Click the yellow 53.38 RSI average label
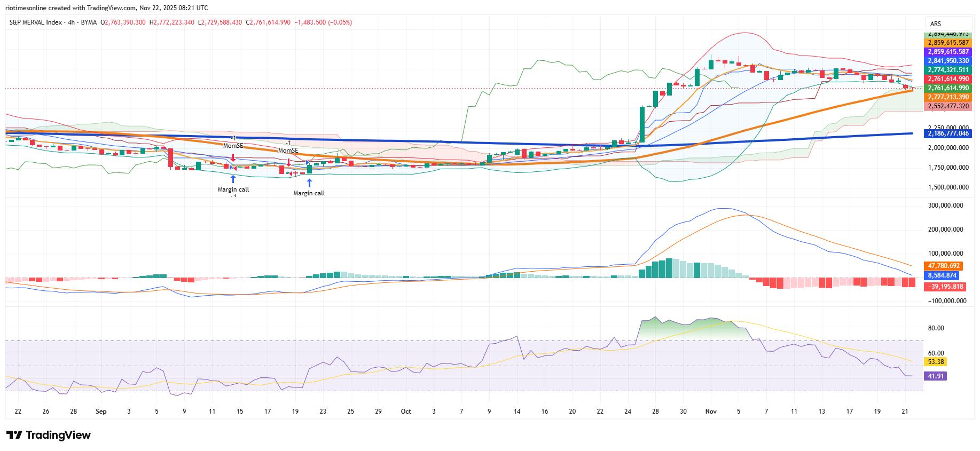 (934, 362)
